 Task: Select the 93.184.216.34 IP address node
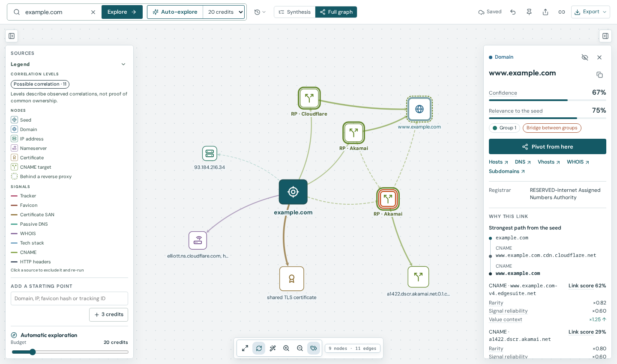click(210, 154)
